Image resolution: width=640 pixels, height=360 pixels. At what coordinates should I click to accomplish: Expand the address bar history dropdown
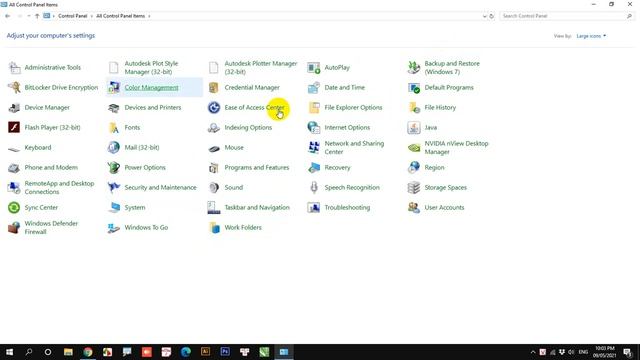coord(484,16)
